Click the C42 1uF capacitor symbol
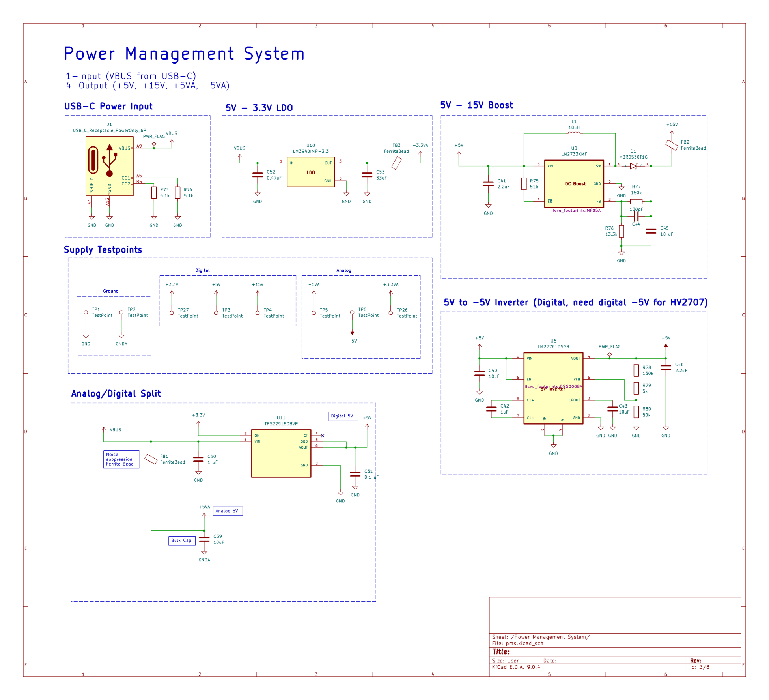Image resolution: width=769 pixels, height=700 pixels. [491, 409]
